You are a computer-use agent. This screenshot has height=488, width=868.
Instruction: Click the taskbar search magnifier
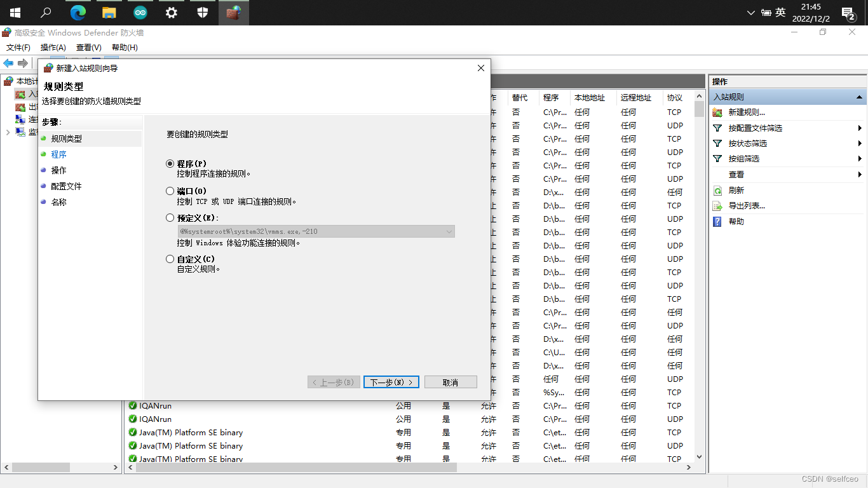coord(46,13)
